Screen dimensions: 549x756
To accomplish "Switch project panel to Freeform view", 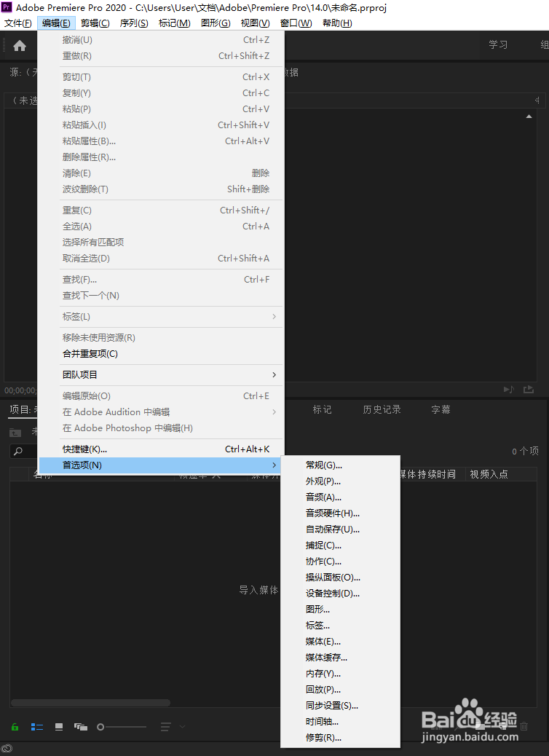I will [81, 727].
